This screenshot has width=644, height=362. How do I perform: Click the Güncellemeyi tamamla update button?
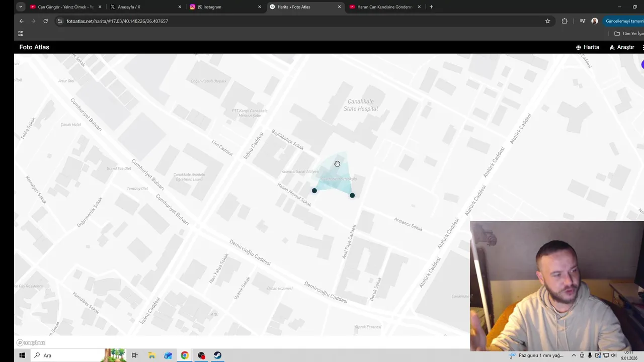(624, 21)
